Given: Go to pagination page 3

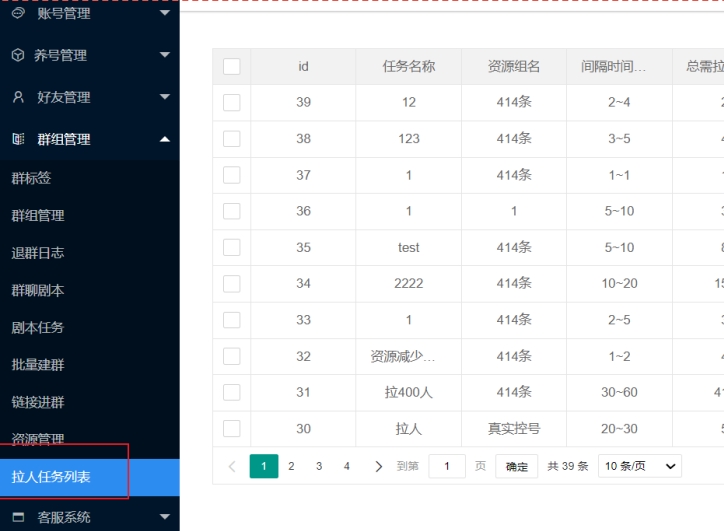Looking at the screenshot, I should click(319, 466).
